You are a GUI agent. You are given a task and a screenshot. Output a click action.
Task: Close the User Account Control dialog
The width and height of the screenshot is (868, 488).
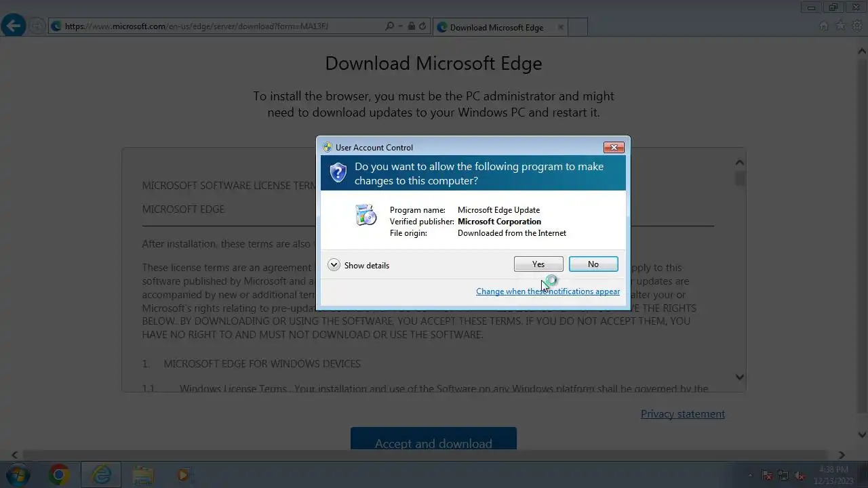(x=614, y=147)
